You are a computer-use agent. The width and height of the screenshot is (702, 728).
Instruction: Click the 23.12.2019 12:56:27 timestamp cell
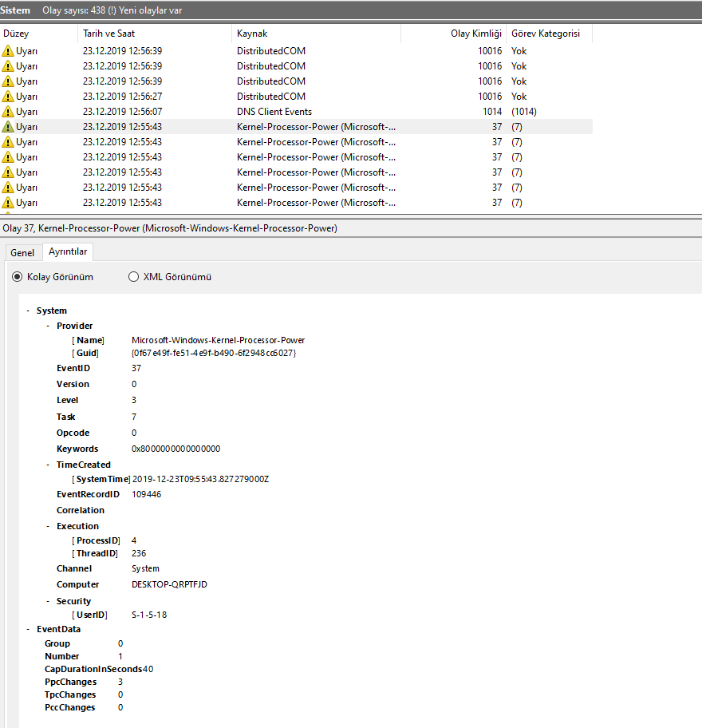[x=123, y=97]
